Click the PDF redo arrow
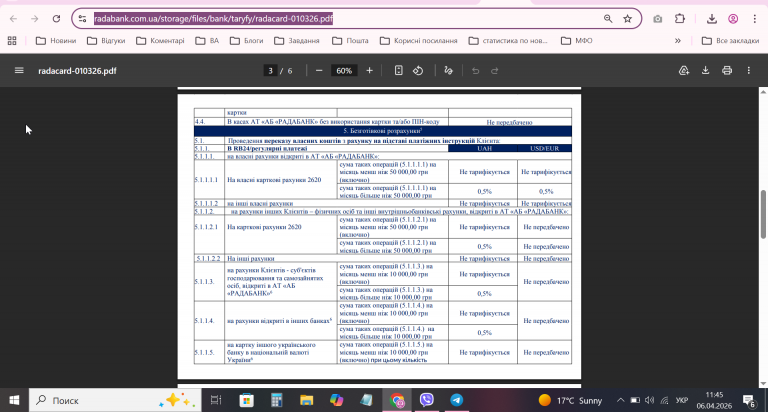This screenshot has width=768, height=412. pyautogui.click(x=495, y=71)
